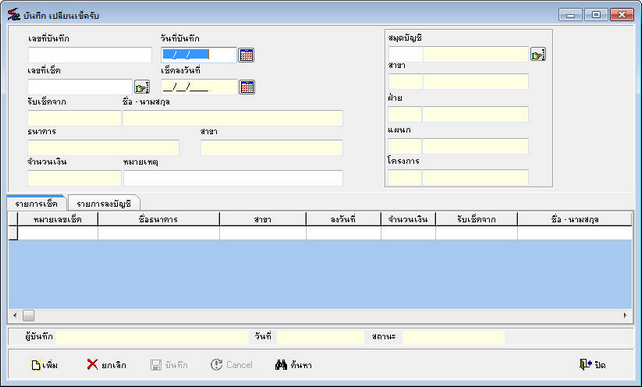This screenshot has width=642, height=387.
Task: Click the โครงการ code field
Action: click(x=405, y=177)
